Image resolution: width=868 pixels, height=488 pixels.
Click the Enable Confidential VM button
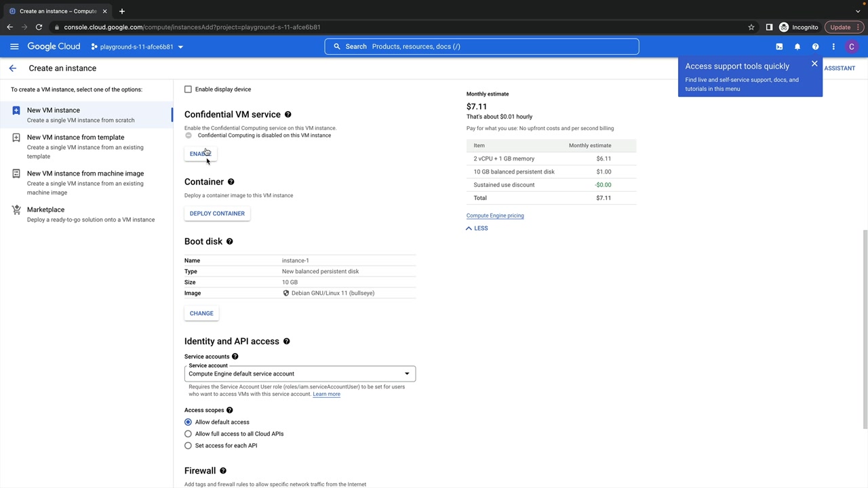(201, 154)
